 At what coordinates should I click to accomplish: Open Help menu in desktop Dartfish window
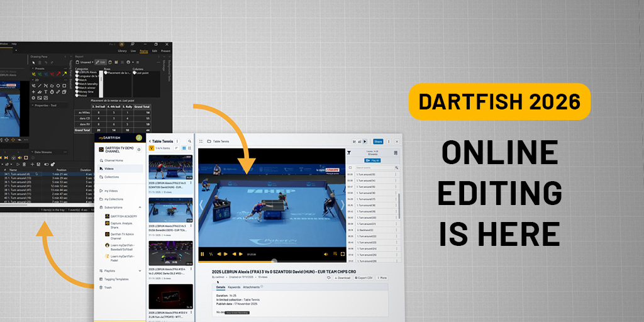[x=14, y=44]
